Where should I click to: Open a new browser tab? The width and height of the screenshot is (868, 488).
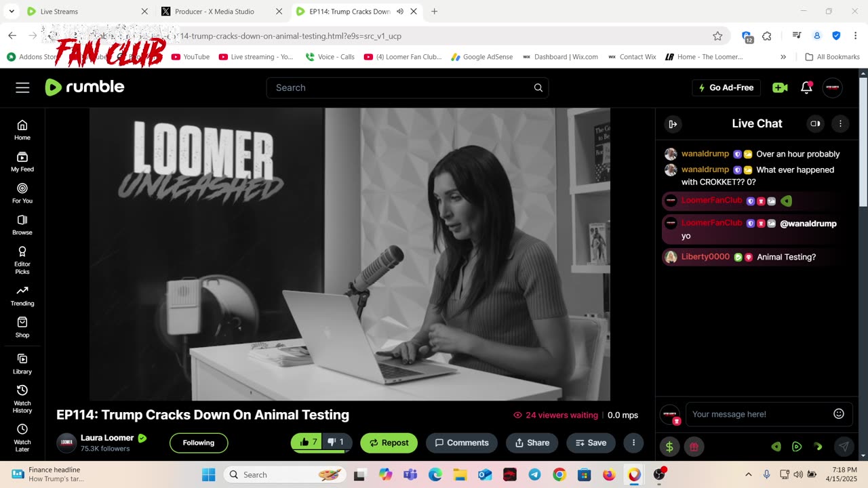tap(434, 12)
